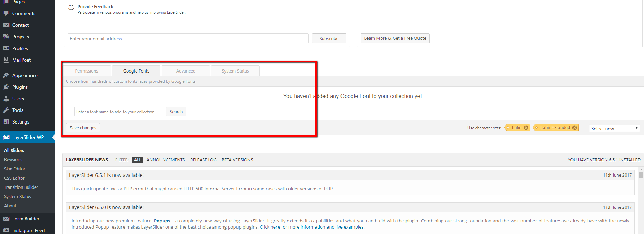This screenshot has height=234, width=644.
Task: Click the Save changes button
Action: pyautogui.click(x=83, y=128)
